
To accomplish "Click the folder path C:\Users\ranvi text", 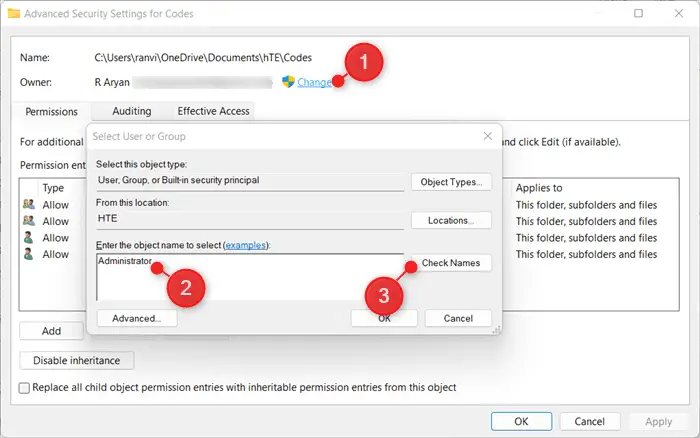I will [203, 58].
